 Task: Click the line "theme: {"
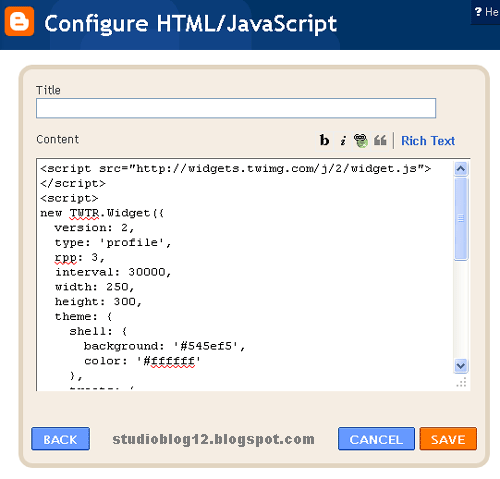(x=83, y=316)
